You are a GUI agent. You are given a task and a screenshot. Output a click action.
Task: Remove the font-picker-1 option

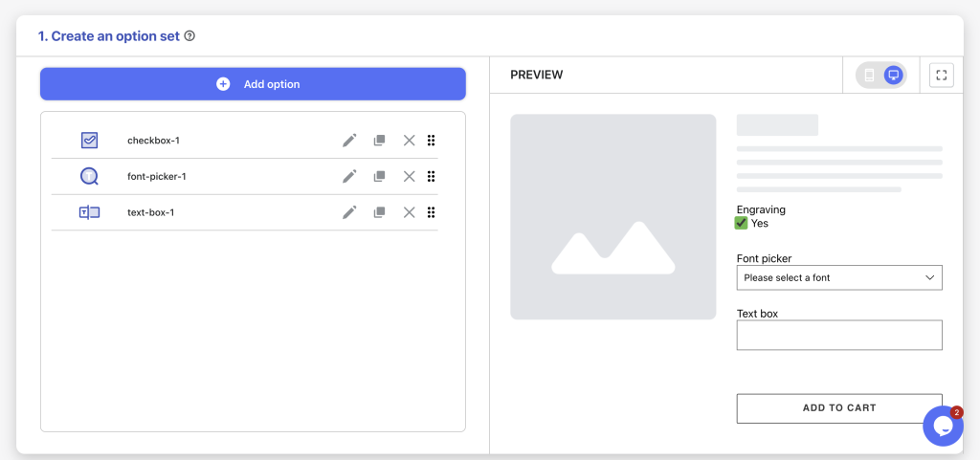tap(410, 177)
